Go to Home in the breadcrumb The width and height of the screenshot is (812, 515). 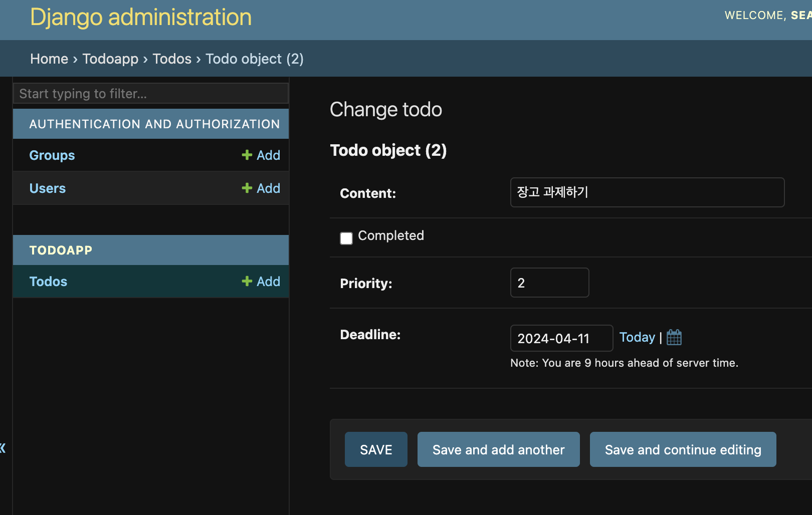tap(49, 59)
